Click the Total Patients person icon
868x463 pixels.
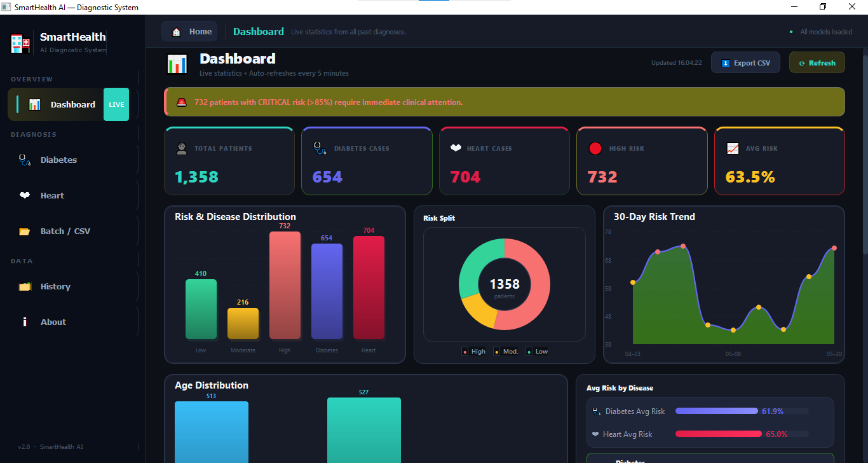(x=182, y=148)
